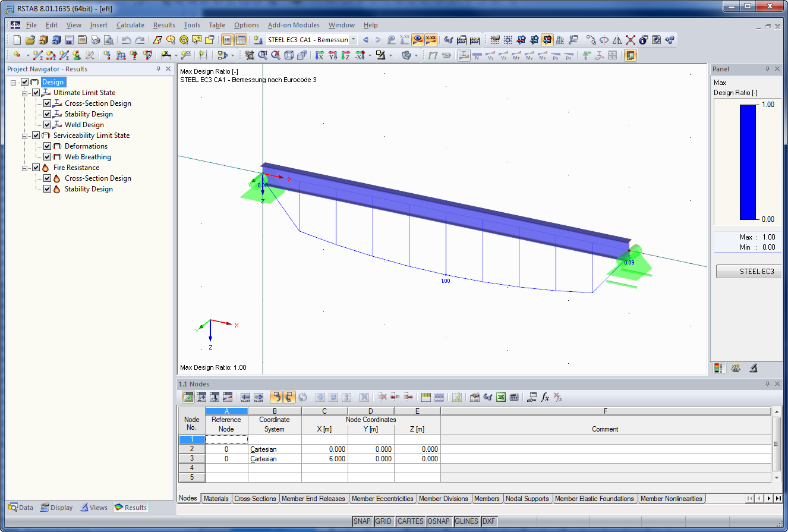
Task: Uncheck the Fire Resistance checkbox
Action: 37,167
